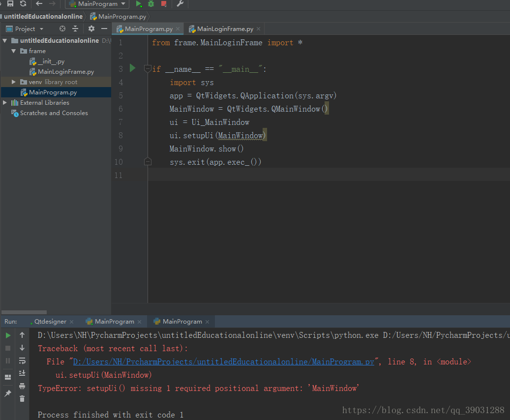Click the green run gutter arrow at line 3
Image resolution: width=510 pixels, height=420 pixels.
click(x=132, y=68)
